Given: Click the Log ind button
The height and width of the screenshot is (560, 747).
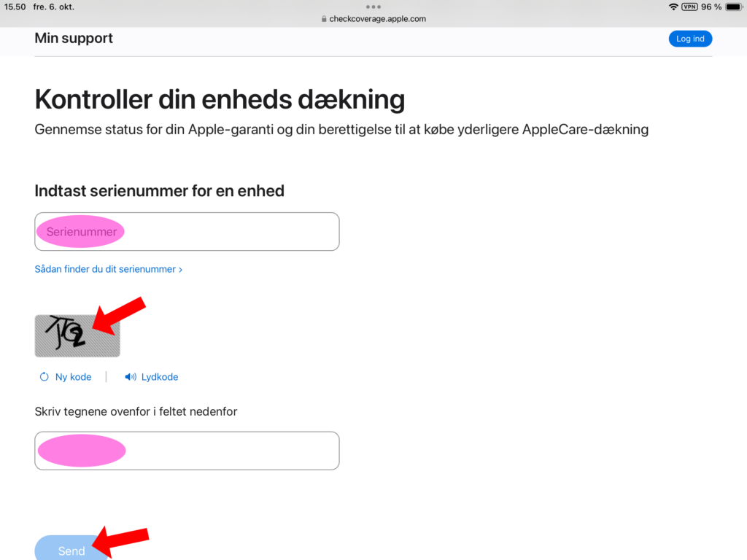Looking at the screenshot, I should pyautogui.click(x=690, y=39).
